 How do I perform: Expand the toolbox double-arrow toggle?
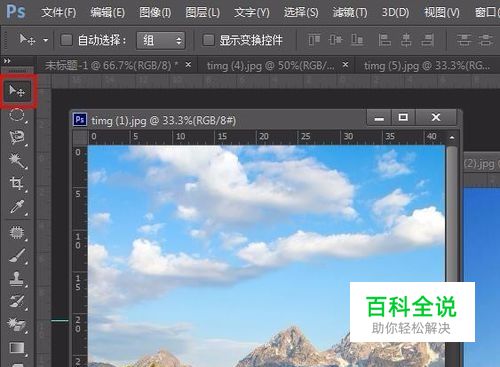(x=7, y=61)
